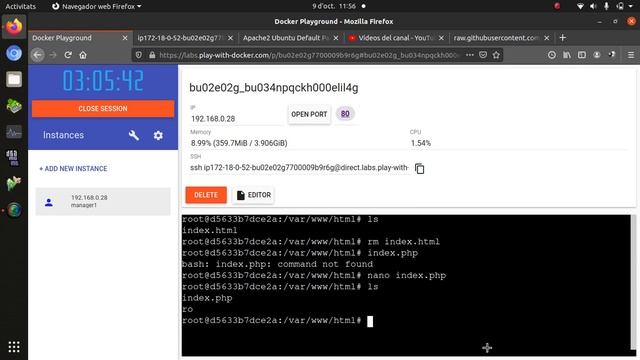Close the Docker Playground tab
640x360 pixels.
click(125, 38)
